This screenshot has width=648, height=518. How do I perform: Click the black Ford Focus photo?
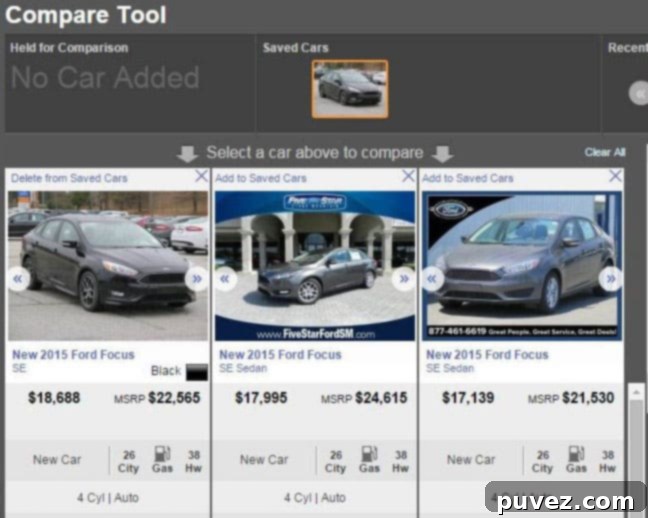108,265
